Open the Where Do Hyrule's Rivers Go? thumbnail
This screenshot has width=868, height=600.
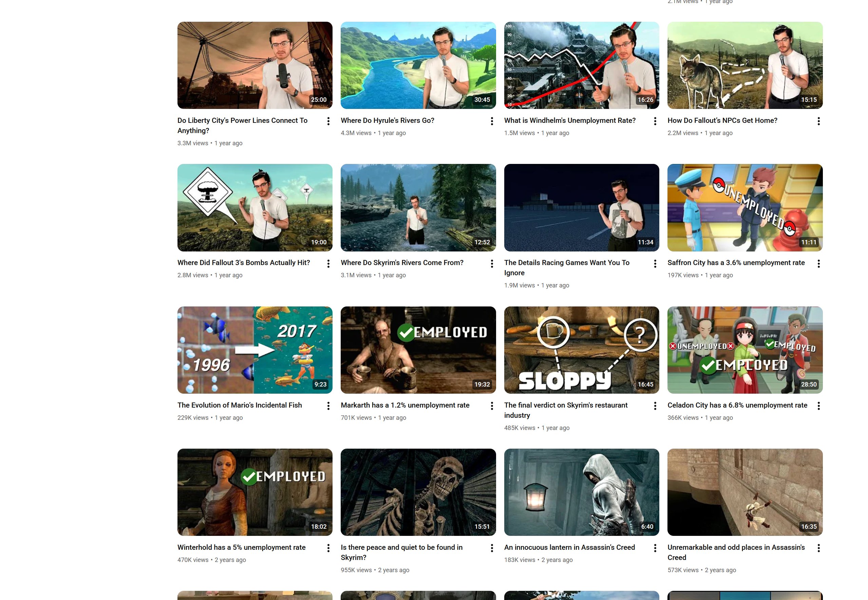point(418,65)
